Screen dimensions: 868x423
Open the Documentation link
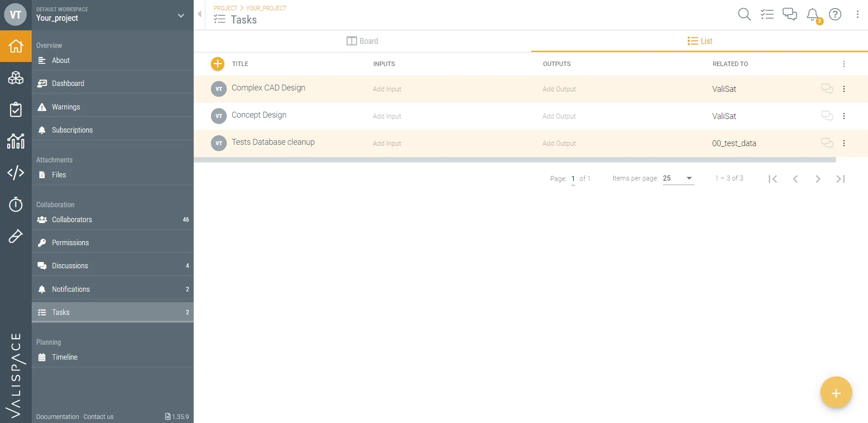57,417
